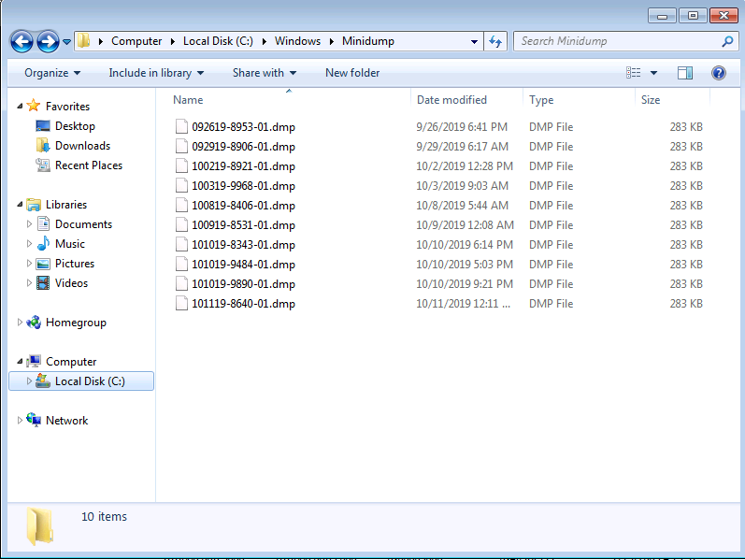Select file 101019-9484-01.dmp

pos(243,265)
